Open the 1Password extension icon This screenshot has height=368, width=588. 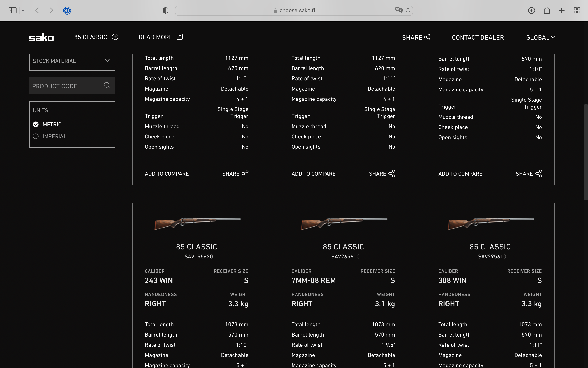(67, 10)
